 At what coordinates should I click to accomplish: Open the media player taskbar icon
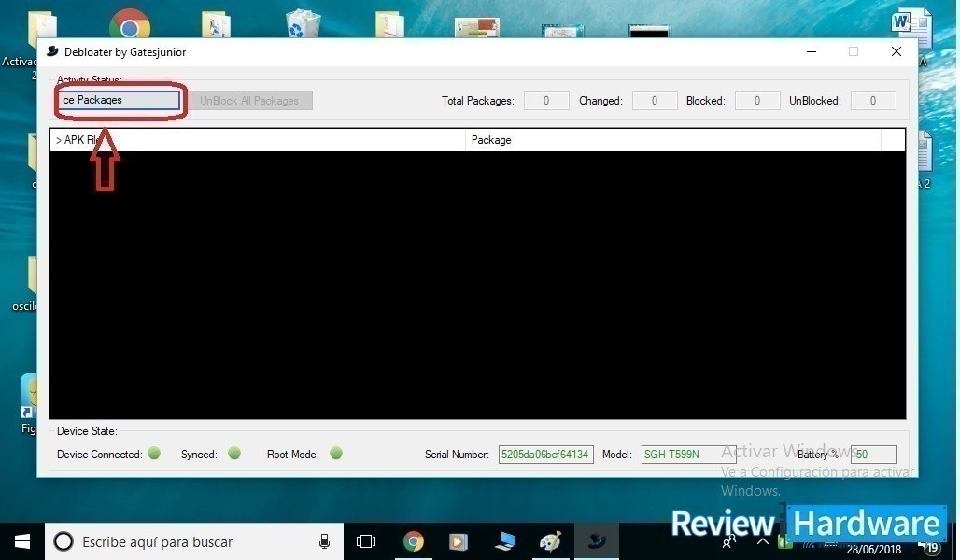point(458,541)
